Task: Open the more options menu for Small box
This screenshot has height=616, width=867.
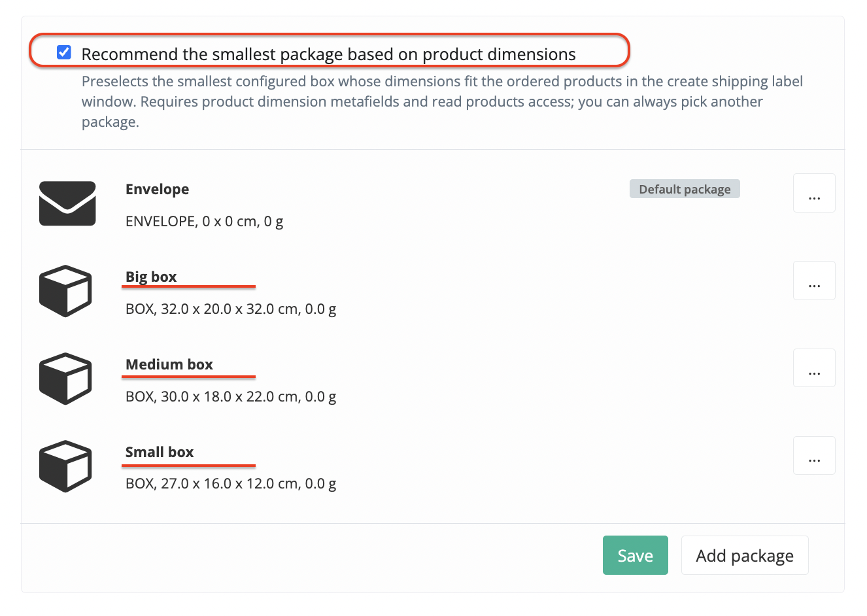Action: point(814,456)
